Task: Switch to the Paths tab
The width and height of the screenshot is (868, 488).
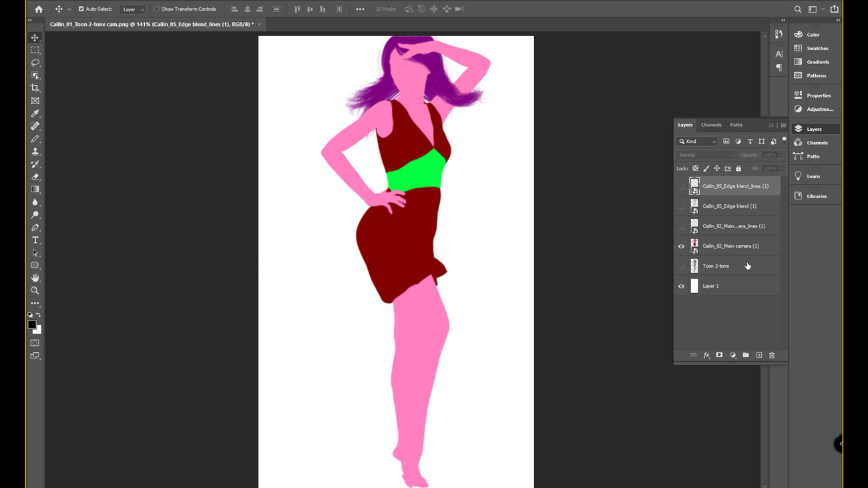Action: pyautogui.click(x=736, y=125)
